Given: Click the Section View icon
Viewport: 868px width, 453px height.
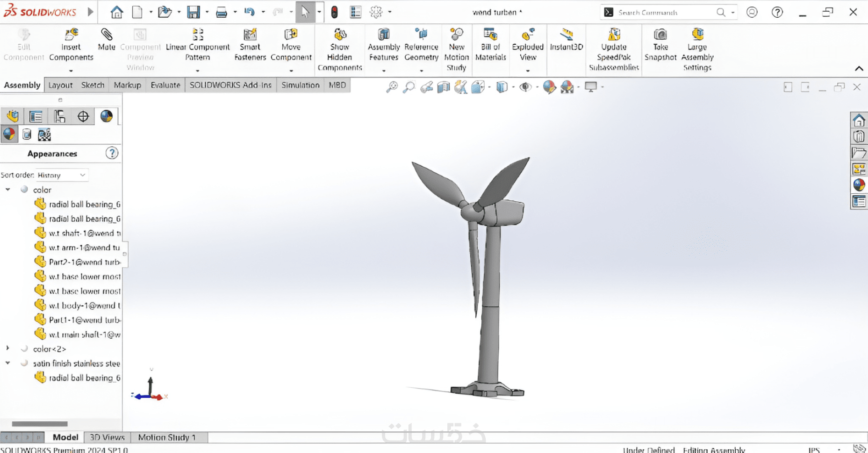Looking at the screenshot, I should 443,87.
